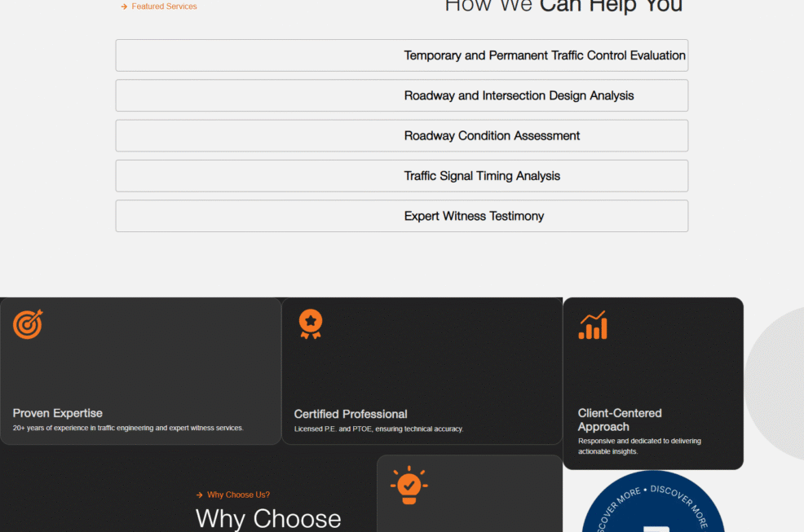
Task: Click the Proven Expertise card title
Action: coord(57,413)
